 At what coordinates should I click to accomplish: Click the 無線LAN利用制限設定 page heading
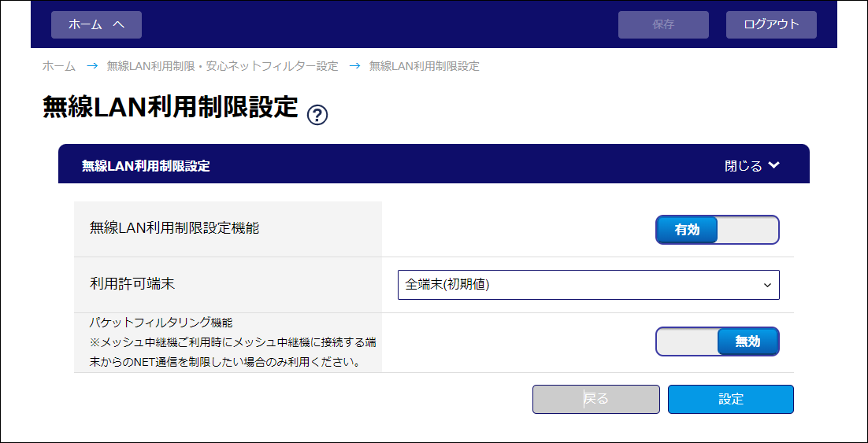[170, 108]
